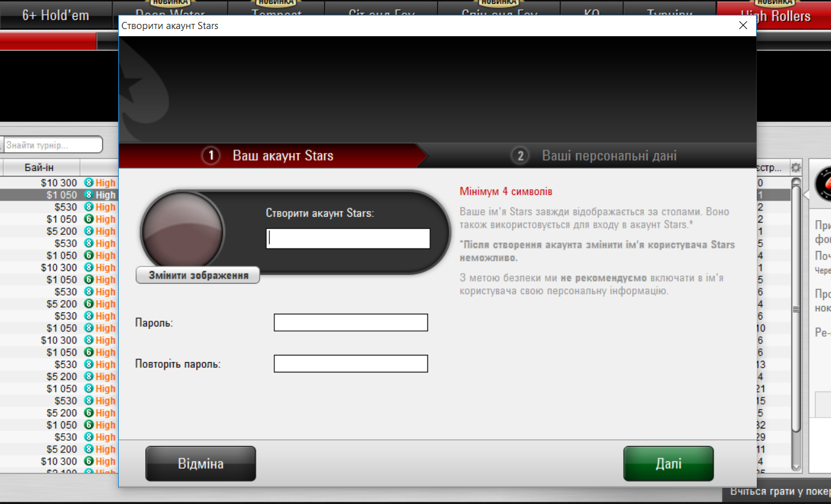Select the highlighted $1 050 tournament row
Viewport: 831px width, 504px height.
tap(59, 195)
